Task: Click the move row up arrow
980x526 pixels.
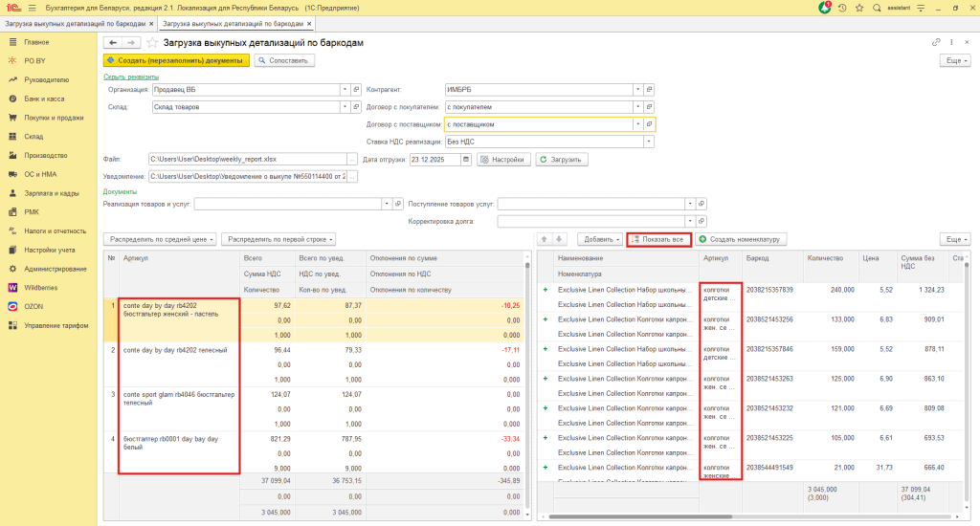Action: [x=546, y=239]
